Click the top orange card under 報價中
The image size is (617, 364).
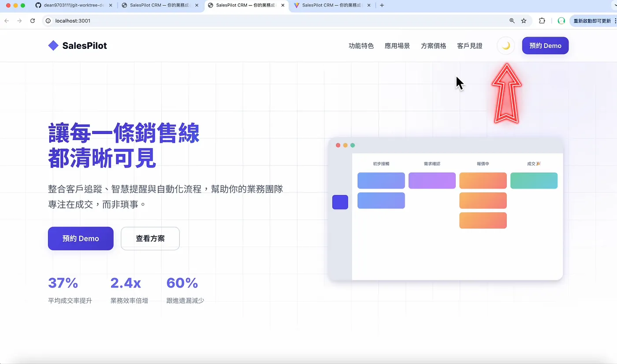coord(483,181)
